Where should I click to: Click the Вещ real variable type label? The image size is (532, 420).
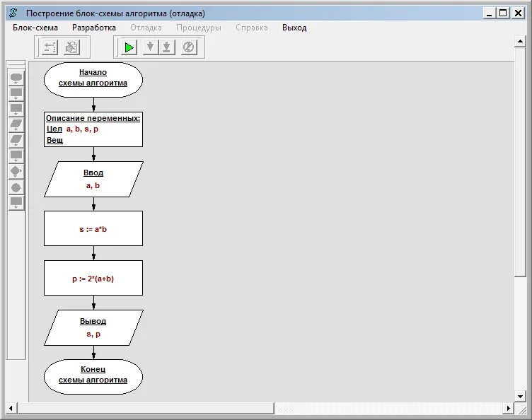(54, 140)
